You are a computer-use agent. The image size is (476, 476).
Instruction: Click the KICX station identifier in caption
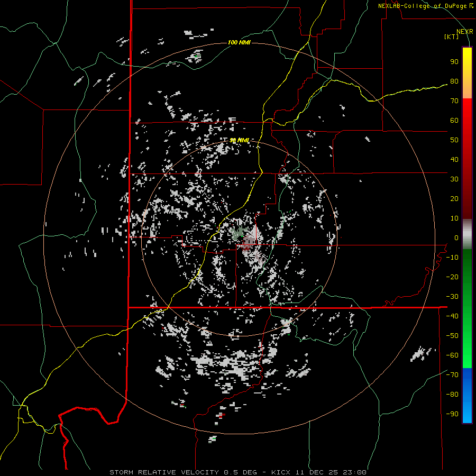click(x=281, y=472)
